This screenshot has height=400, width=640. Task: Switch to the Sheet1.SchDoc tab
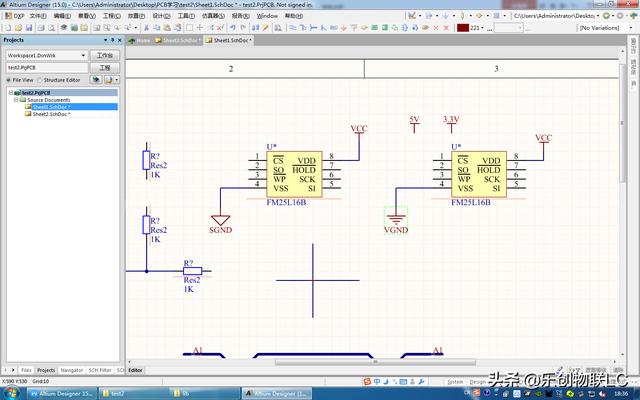point(229,40)
